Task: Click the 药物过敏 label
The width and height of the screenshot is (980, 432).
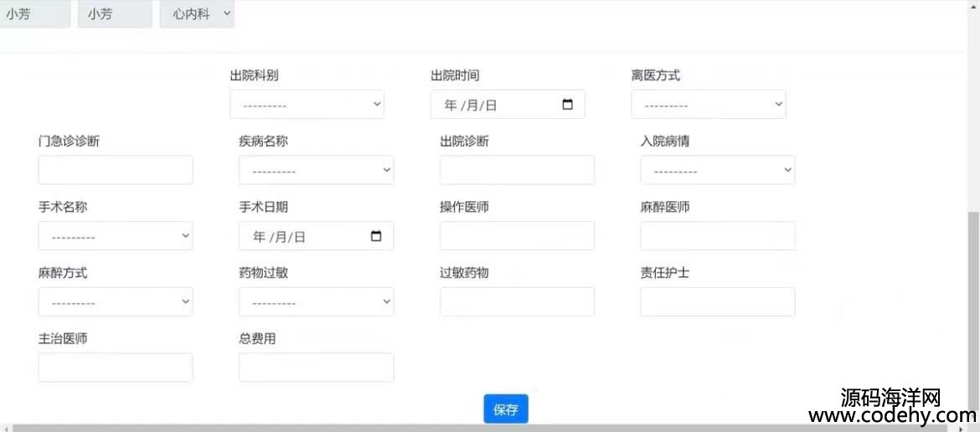Action: 263,273
